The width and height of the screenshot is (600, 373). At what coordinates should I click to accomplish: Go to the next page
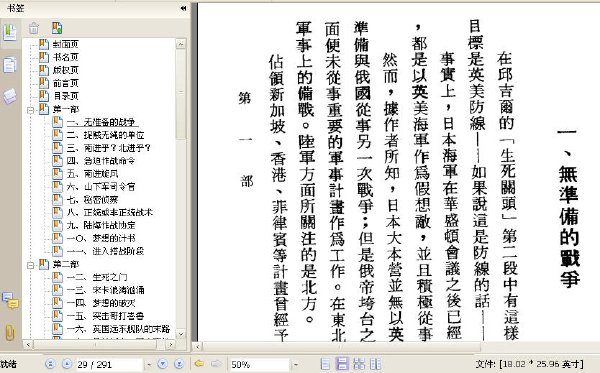tap(162, 363)
